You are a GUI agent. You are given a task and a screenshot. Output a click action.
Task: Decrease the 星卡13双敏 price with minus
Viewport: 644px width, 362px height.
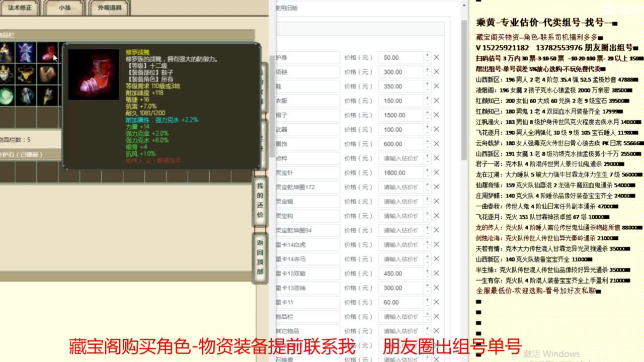point(427,277)
